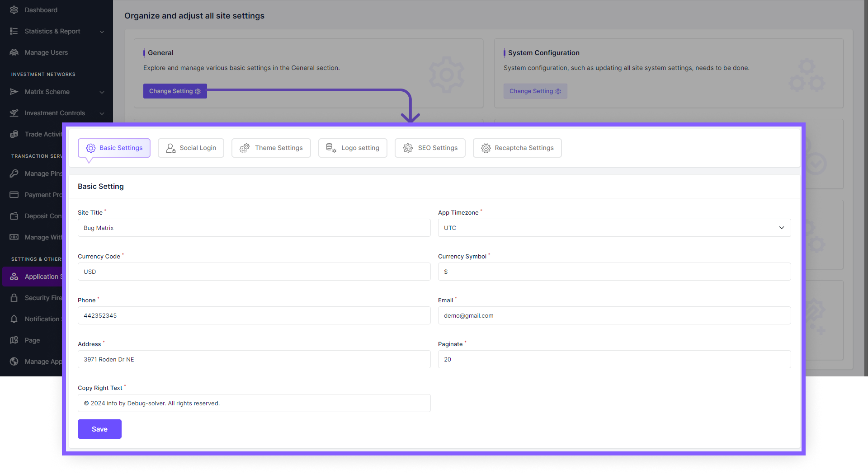Click the gear icon on Recaptcha Settings tab
868x474 pixels.
[486, 148]
